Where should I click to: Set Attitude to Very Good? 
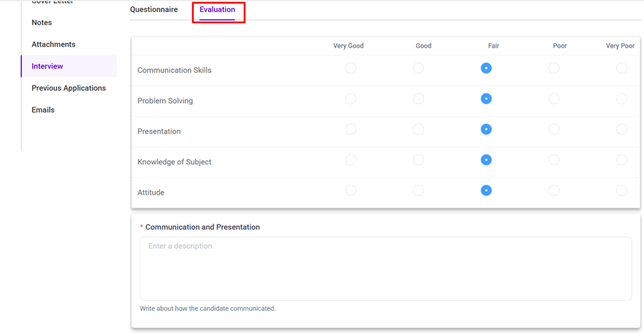(x=351, y=190)
